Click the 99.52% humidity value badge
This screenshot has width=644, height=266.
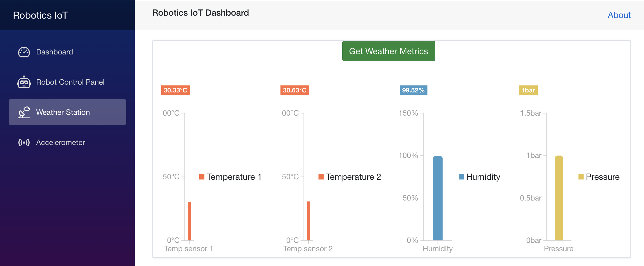click(413, 91)
